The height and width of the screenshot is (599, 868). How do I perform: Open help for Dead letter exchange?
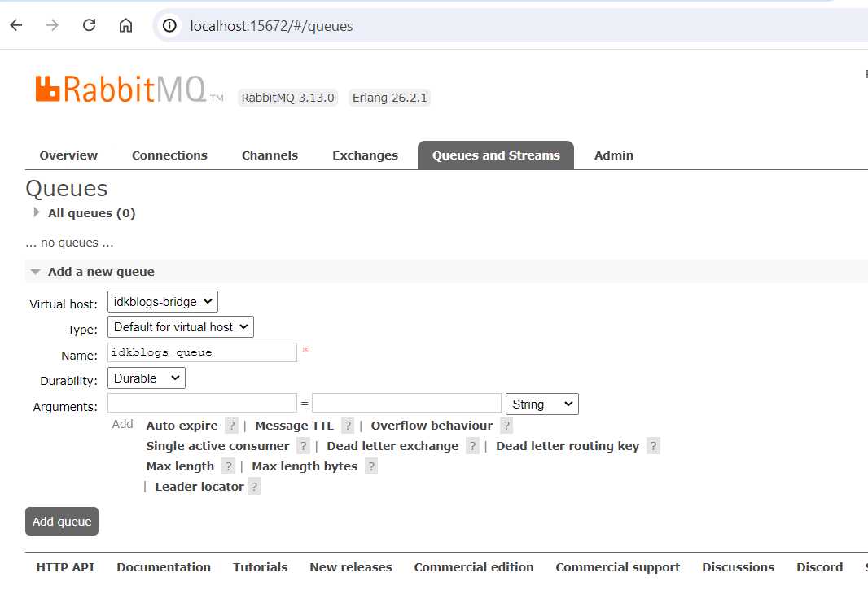[473, 446]
